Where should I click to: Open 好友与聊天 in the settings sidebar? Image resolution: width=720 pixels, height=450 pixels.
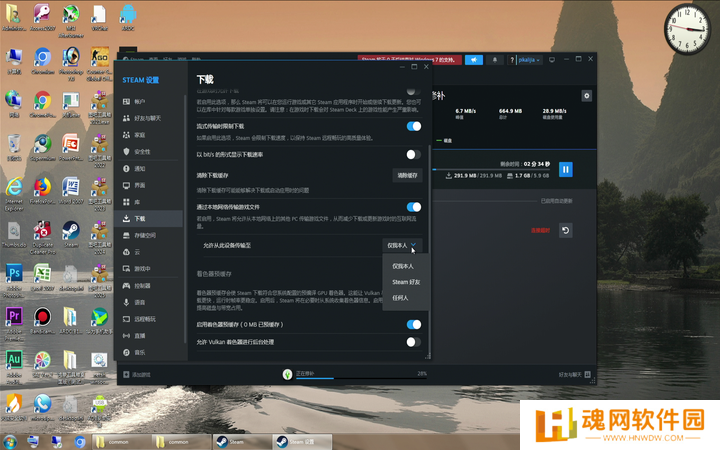click(x=150, y=118)
